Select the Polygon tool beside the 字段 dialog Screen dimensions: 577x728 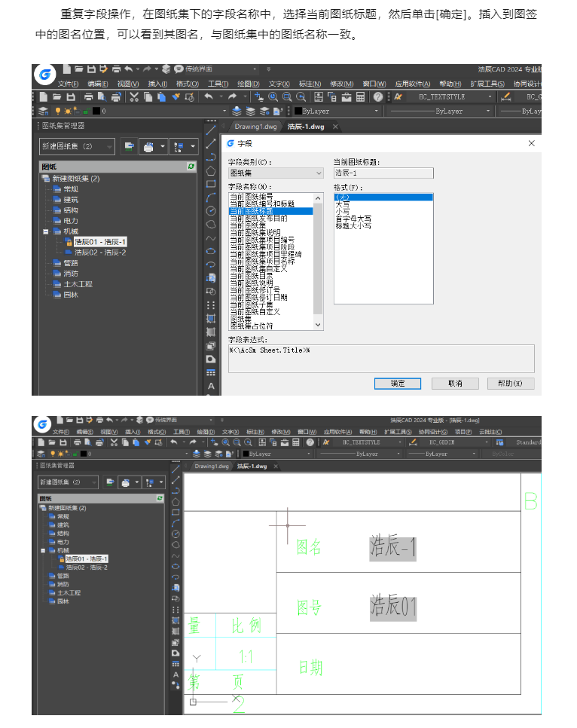[x=211, y=170]
